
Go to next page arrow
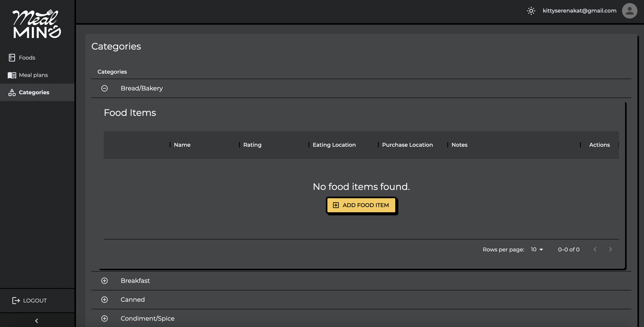coord(610,249)
